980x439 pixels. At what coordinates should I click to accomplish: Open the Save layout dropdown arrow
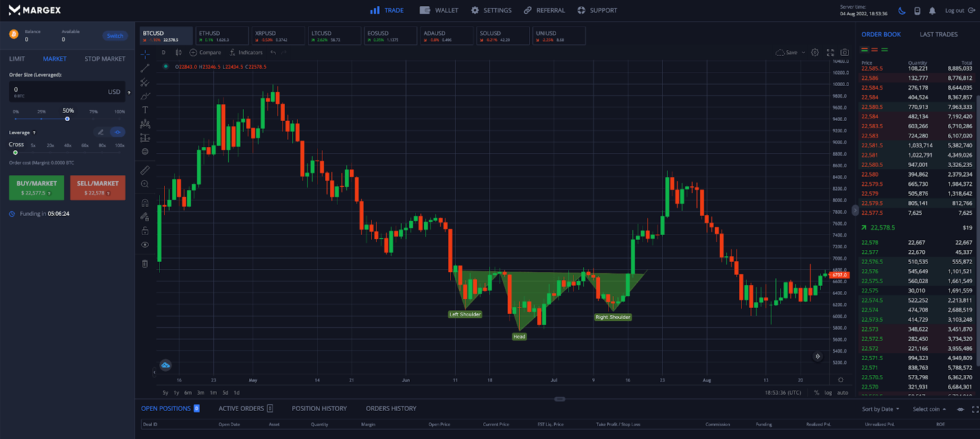804,53
